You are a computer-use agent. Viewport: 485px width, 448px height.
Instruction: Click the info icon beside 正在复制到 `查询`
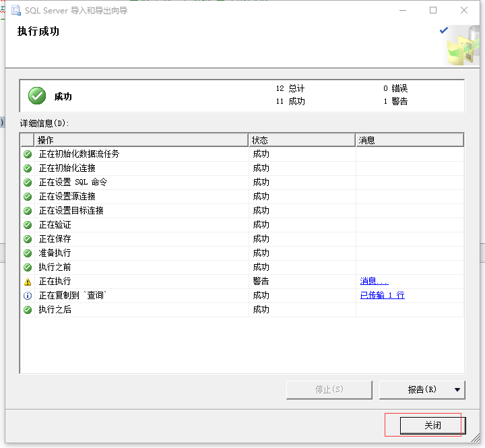28,296
